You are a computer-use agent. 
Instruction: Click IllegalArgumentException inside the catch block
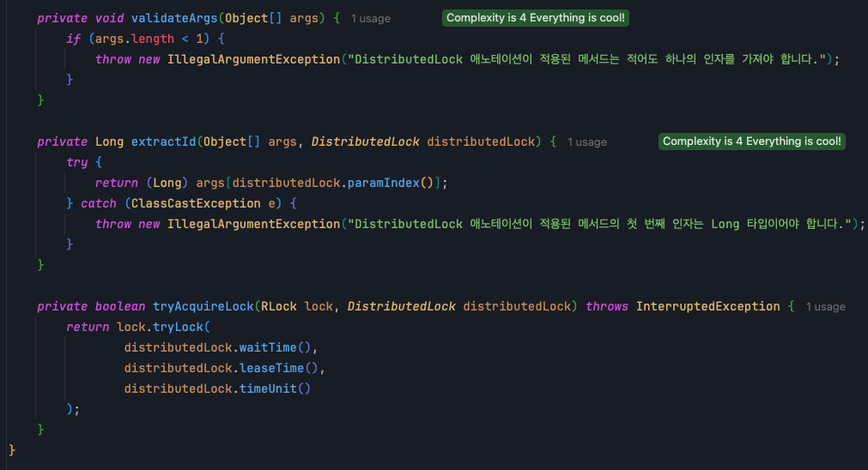coord(253,224)
